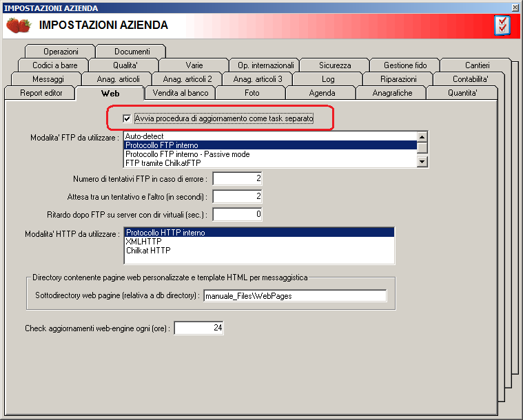Screen dimensions: 523x420
Task: Open the Anag. articoli tab
Action: click(x=118, y=79)
